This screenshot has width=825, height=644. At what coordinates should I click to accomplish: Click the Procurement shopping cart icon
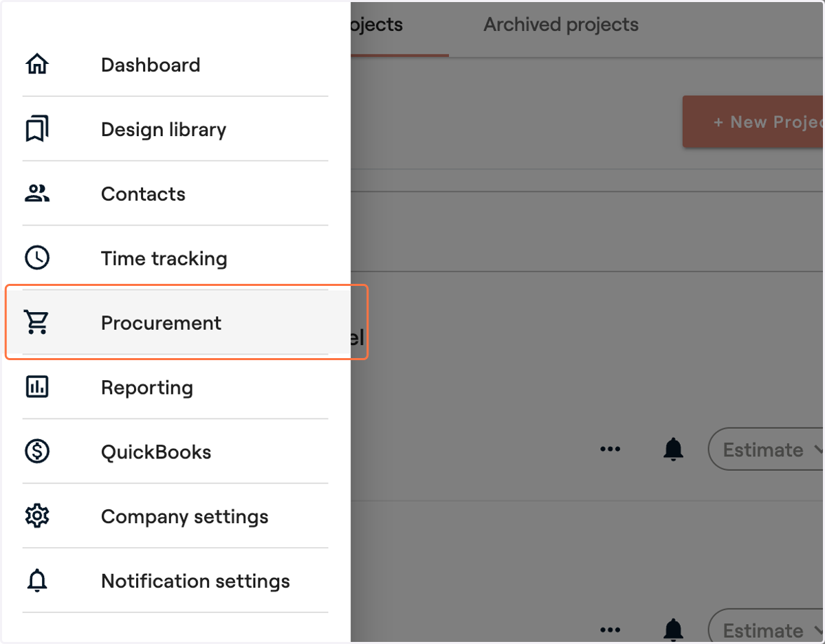[x=36, y=322]
